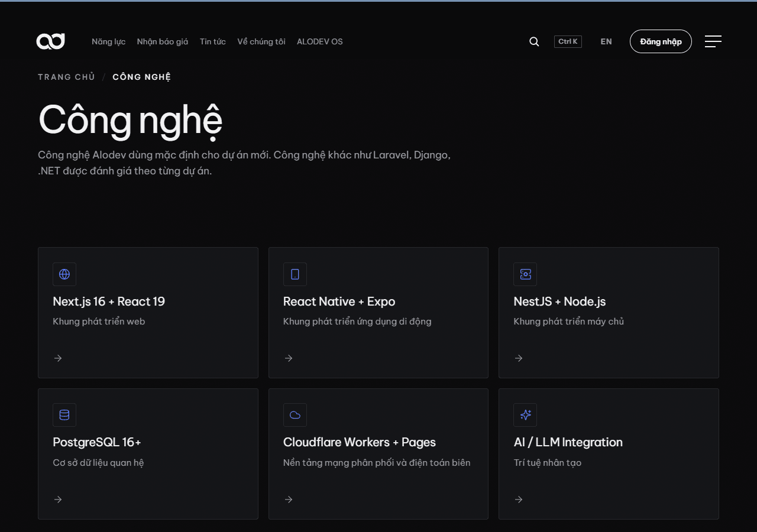757x532 pixels.
Task: Click 'Khung phát triển ứng dụng di động' text
Action: point(357,322)
